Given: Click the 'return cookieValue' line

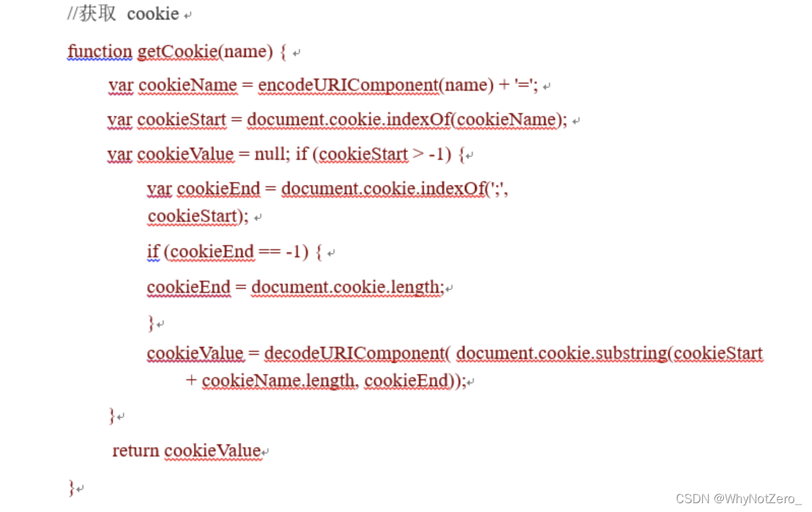Looking at the screenshot, I should click(186, 451).
